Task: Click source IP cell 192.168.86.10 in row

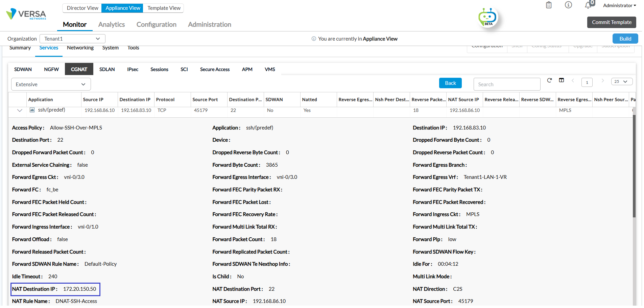Action: [x=100, y=110]
